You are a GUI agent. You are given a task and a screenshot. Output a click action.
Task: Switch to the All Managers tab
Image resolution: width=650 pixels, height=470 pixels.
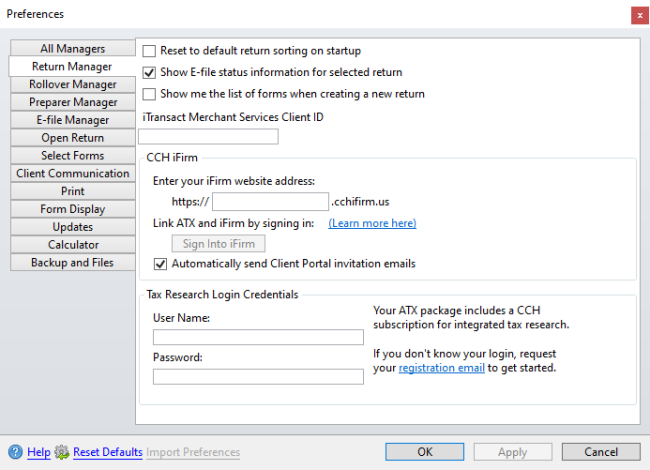click(x=73, y=48)
